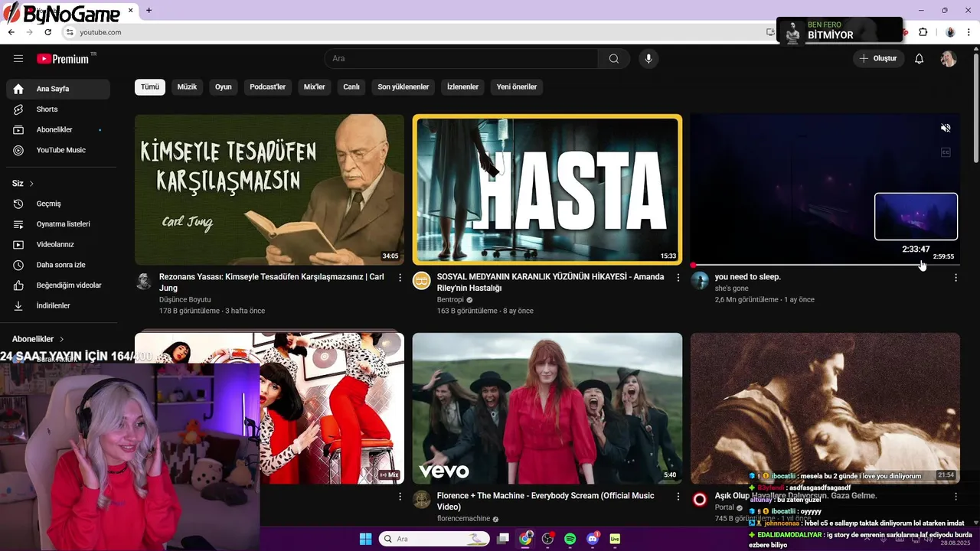Open the Everybody Scream video thumbnail
Image resolution: width=980 pixels, height=551 pixels.
tap(547, 408)
